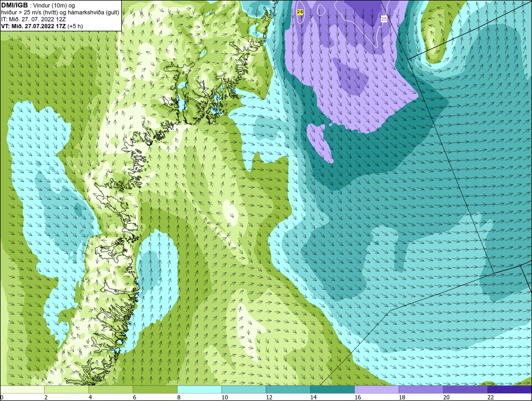
Task: Select the 18–20 m/s purple legend swatch
Action: (x=421, y=389)
